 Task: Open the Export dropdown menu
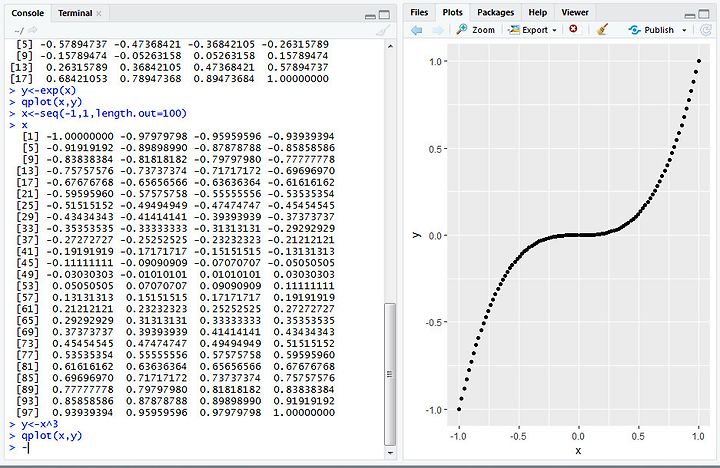tap(532, 30)
